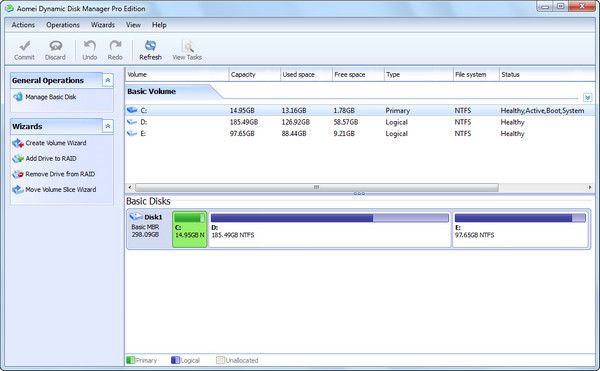Click the Discard toolbar icon
Image resolution: width=600 pixels, height=371 pixels.
coord(55,46)
